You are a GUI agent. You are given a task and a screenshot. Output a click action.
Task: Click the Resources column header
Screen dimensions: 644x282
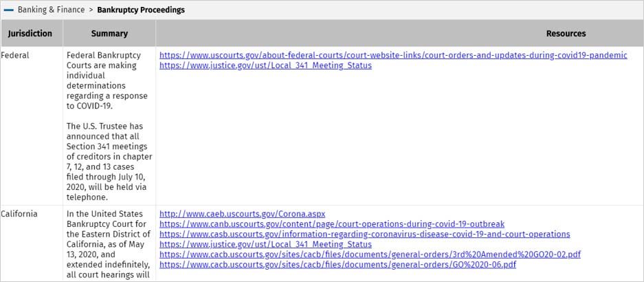[x=566, y=34]
